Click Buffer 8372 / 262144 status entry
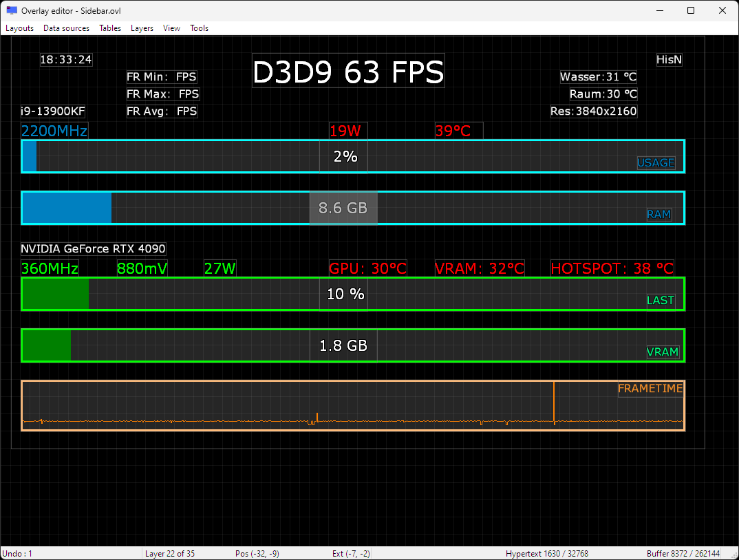739x560 pixels. pos(683,553)
